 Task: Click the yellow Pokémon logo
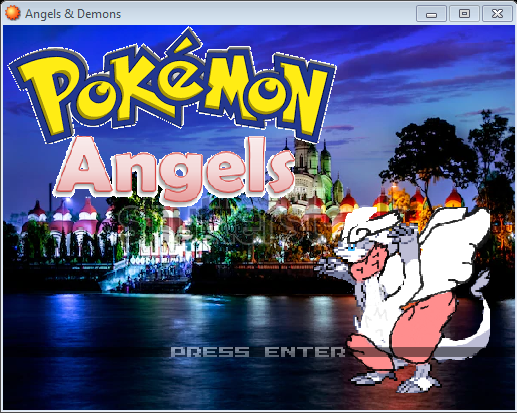172,90
